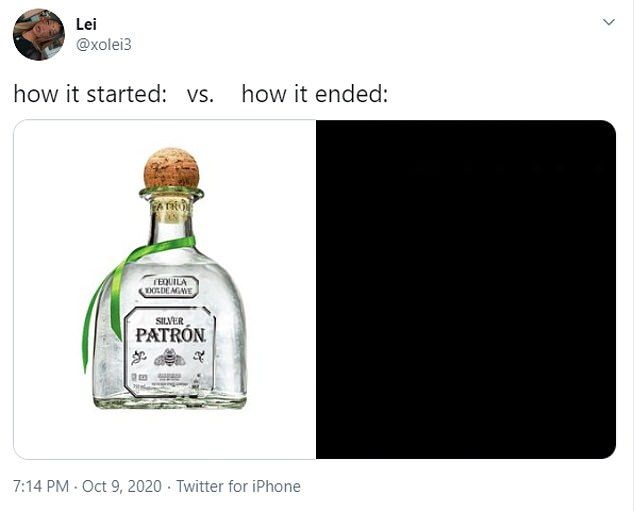
Task: Click the 'how it started:' tweet text
Action: click(x=90, y=94)
